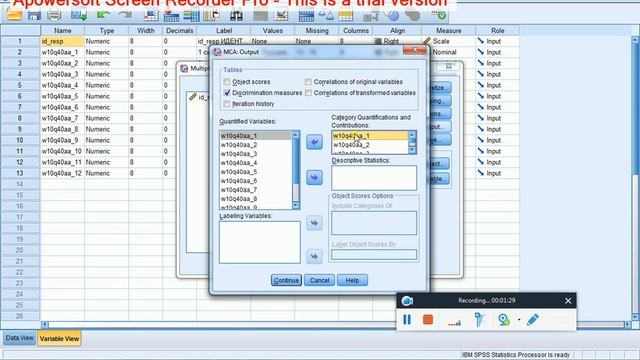640x360 pixels.
Task: Select highlighted w10q40aa_1 in Category Quantifications
Action: coord(370,136)
